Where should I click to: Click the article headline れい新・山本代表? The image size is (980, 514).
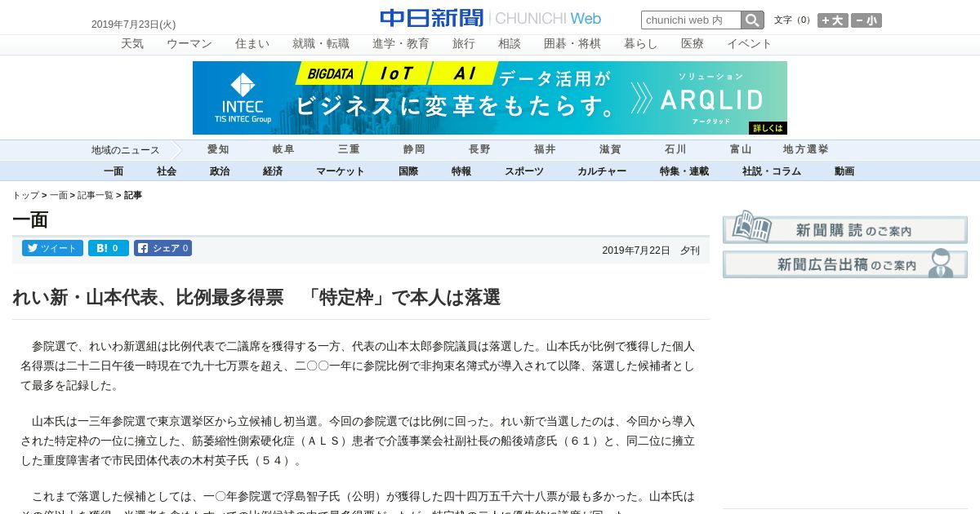(256, 298)
